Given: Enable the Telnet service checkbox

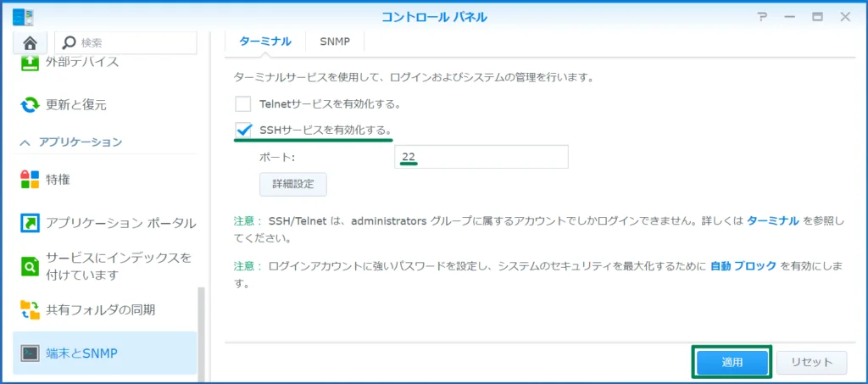Looking at the screenshot, I should 243,104.
